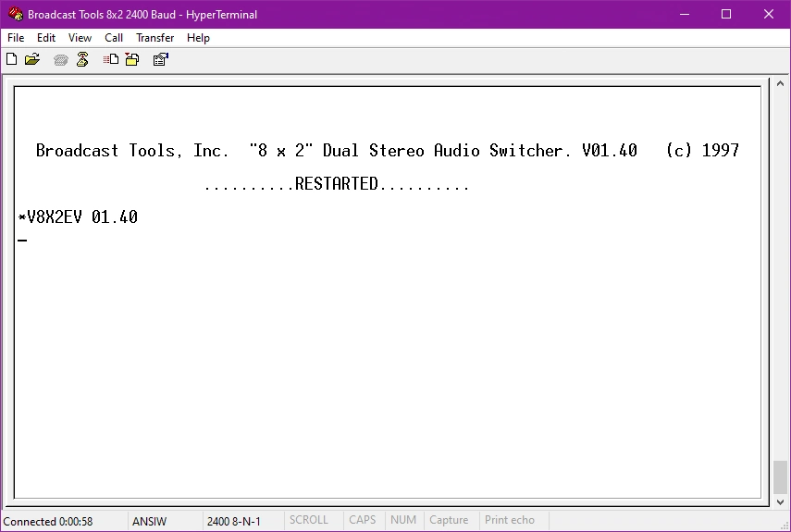The width and height of the screenshot is (791, 532).
Task: Click the Send file toolbar icon
Action: 110,59
